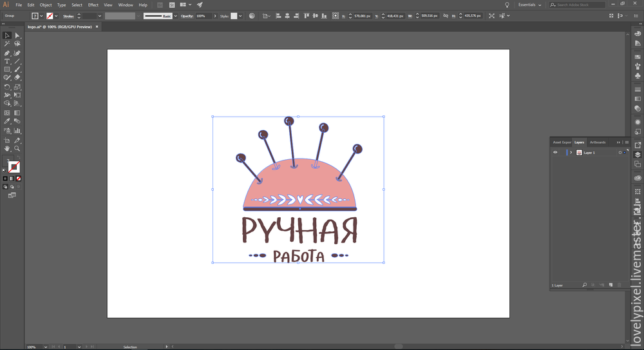Choose the Eyedropper tool
644x350 pixels.
pyautogui.click(x=7, y=121)
